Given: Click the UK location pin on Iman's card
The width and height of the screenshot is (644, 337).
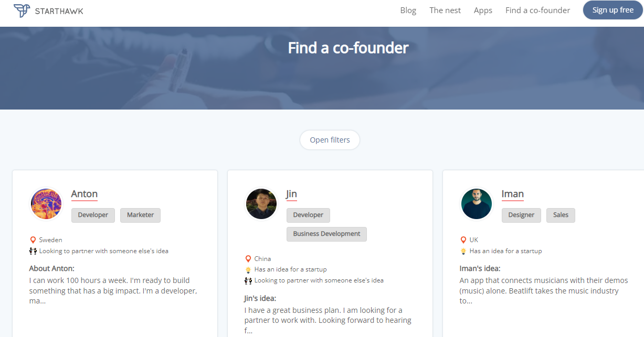Looking at the screenshot, I should pos(463,240).
